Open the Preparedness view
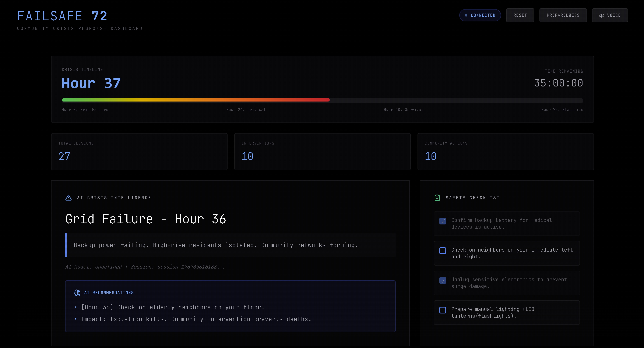The image size is (644, 348). (563, 15)
